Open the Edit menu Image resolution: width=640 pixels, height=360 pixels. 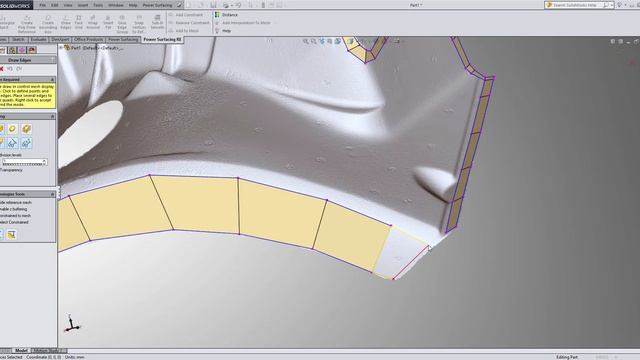coord(55,5)
